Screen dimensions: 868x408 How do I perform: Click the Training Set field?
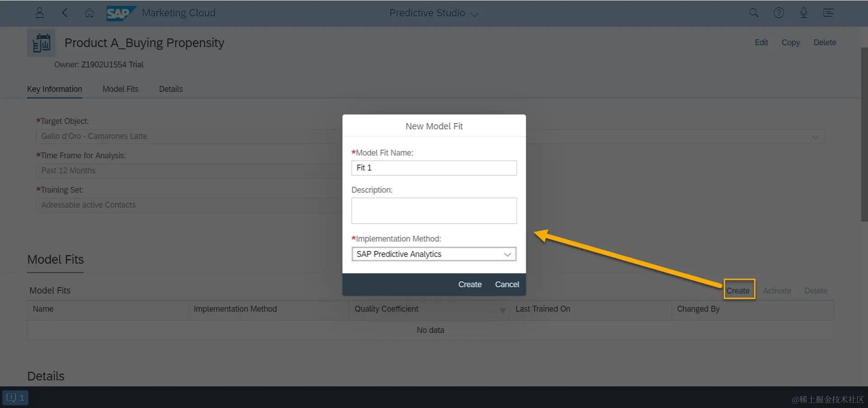(x=189, y=205)
